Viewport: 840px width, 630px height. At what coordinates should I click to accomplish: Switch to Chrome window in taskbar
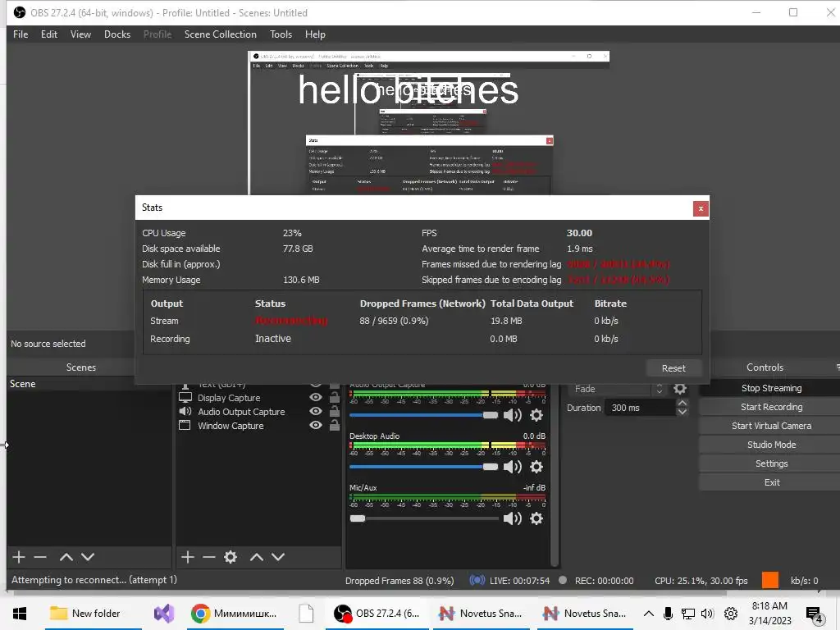pos(234,614)
